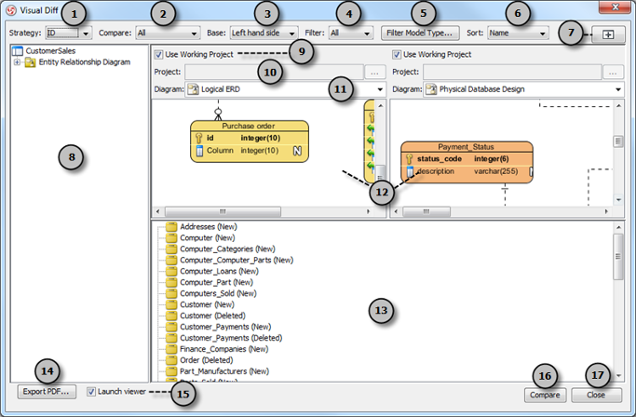636x417 pixels.
Task: Click the column icon beside description
Action: [410, 172]
